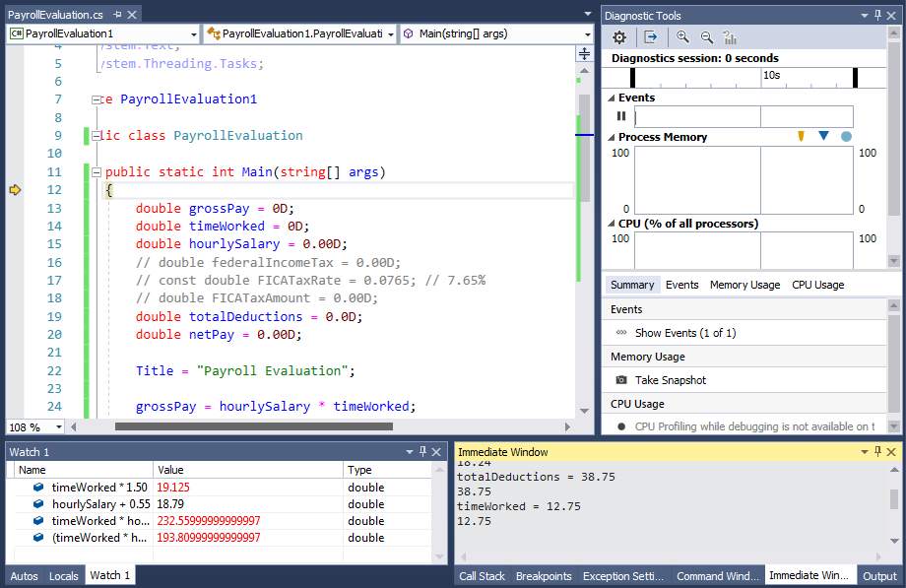Close the PayrollEvaluation.cs tab

[132, 15]
